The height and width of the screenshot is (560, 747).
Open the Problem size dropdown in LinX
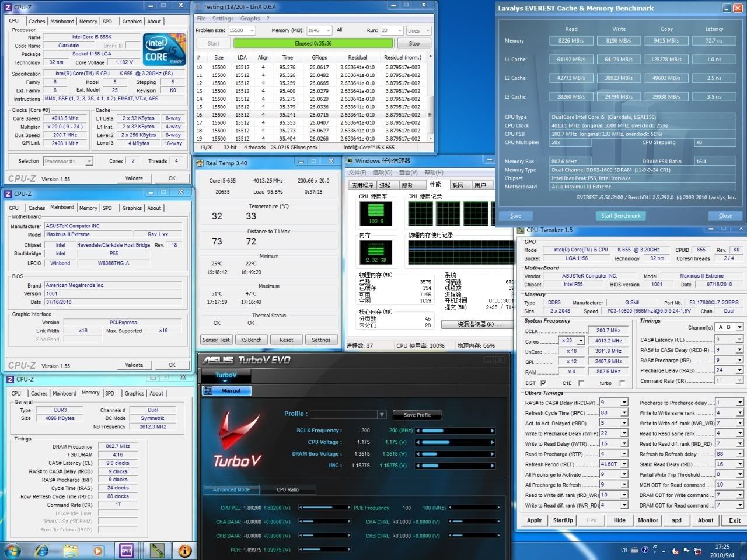point(256,30)
